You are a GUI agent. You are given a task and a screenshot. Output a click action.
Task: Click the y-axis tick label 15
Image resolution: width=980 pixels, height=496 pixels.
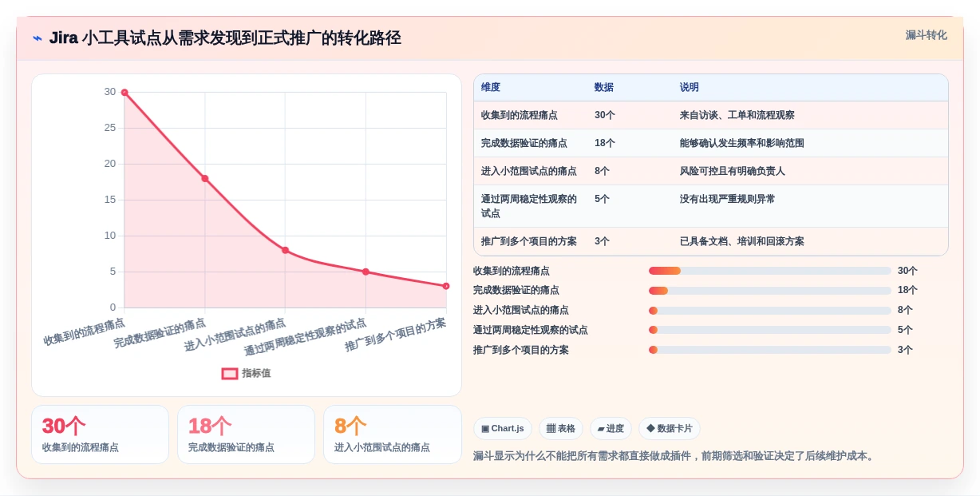click(110, 200)
